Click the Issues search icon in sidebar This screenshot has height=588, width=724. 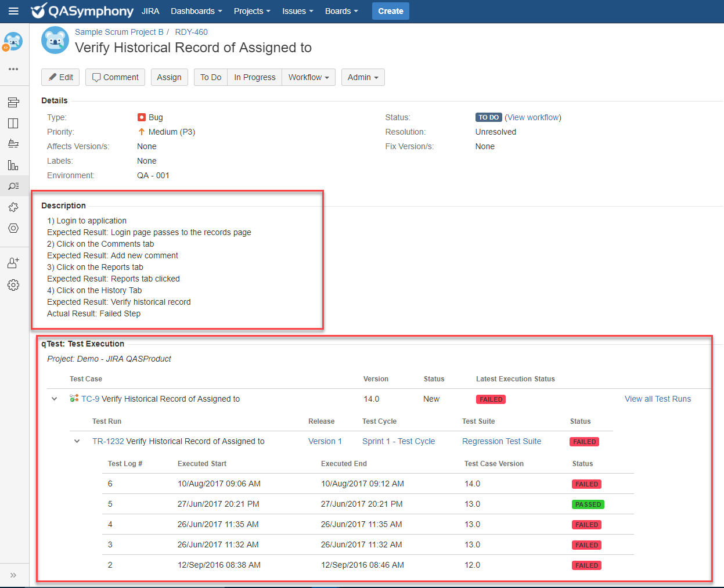click(x=13, y=186)
